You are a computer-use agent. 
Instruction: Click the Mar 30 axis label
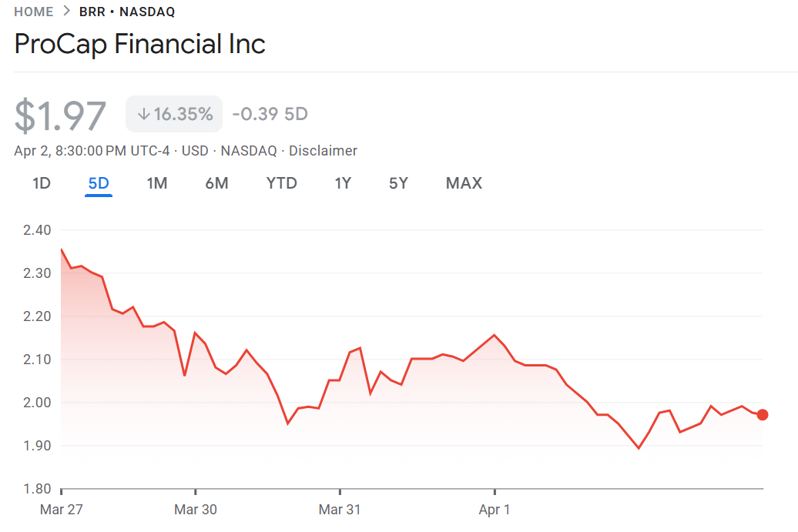pyautogui.click(x=196, y=510)
